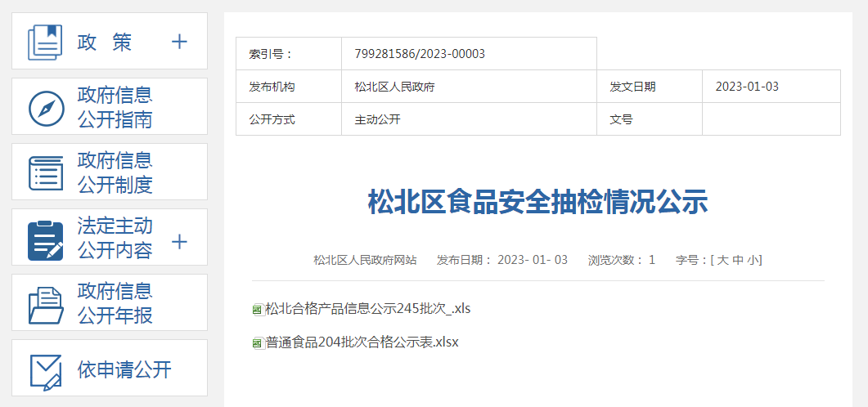
Task: Set font size to 大
Action: coord(722,260)
